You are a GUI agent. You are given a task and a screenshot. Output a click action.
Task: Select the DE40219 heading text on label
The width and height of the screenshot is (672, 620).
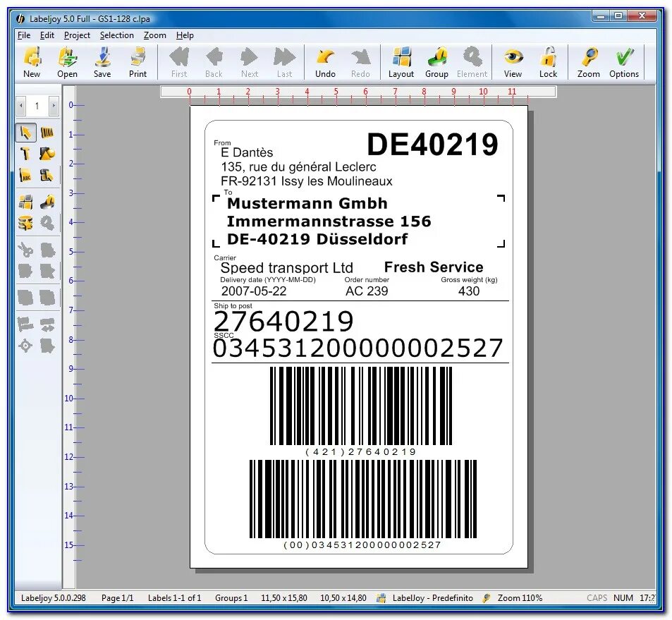coord(433,144)
